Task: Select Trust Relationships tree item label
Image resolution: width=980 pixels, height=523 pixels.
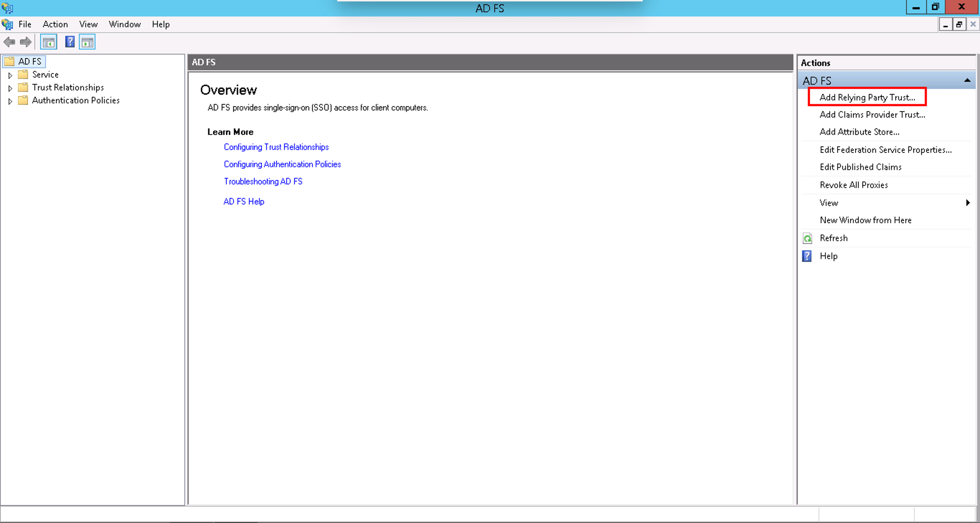Action: (x=68, y=87)
